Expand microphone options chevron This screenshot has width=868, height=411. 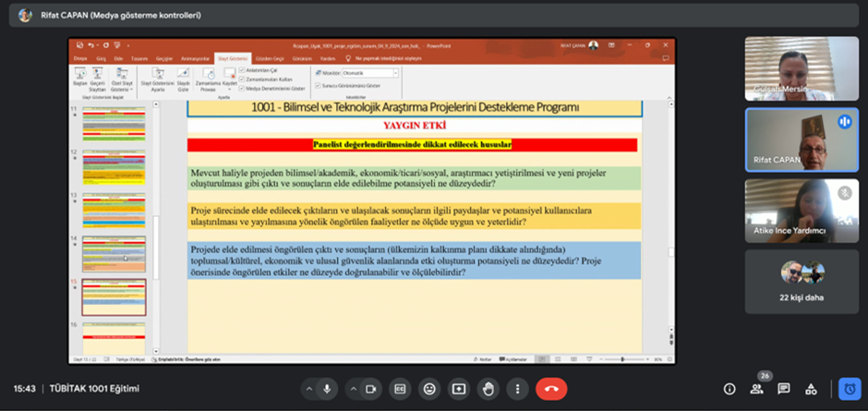point(309,389)
